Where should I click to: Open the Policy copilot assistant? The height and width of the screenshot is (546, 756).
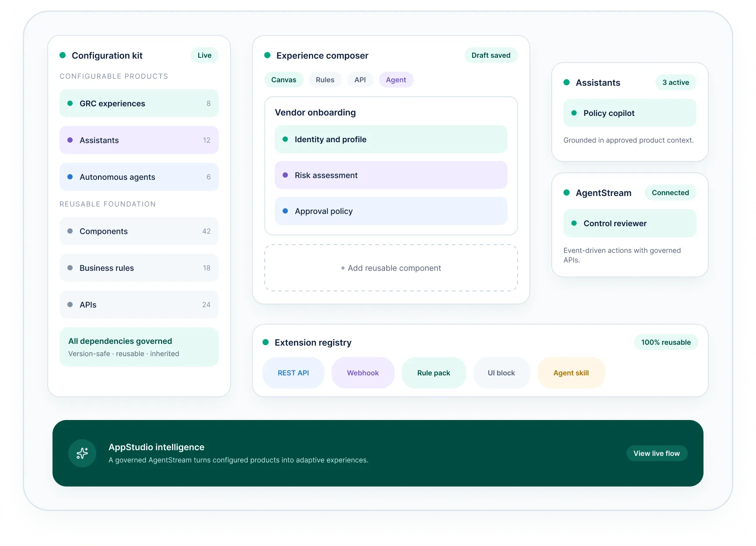[x=630, y=113]
